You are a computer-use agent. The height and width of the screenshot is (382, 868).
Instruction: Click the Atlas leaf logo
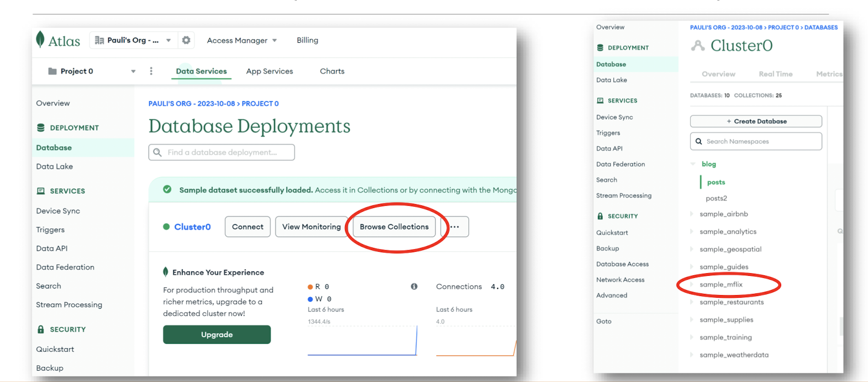[x=40, y=40]
